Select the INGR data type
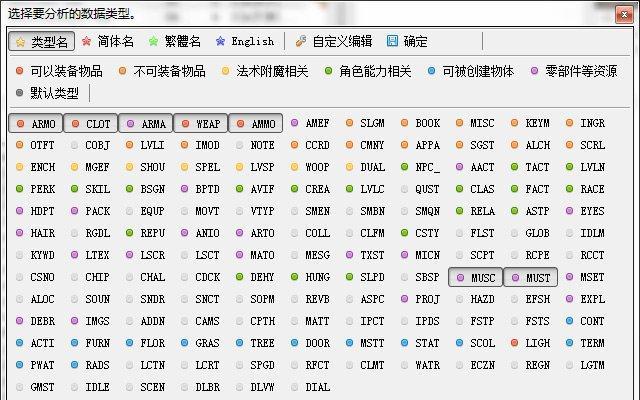The height and width of the screenshot is (400, 640). click(x=586, y=123)
